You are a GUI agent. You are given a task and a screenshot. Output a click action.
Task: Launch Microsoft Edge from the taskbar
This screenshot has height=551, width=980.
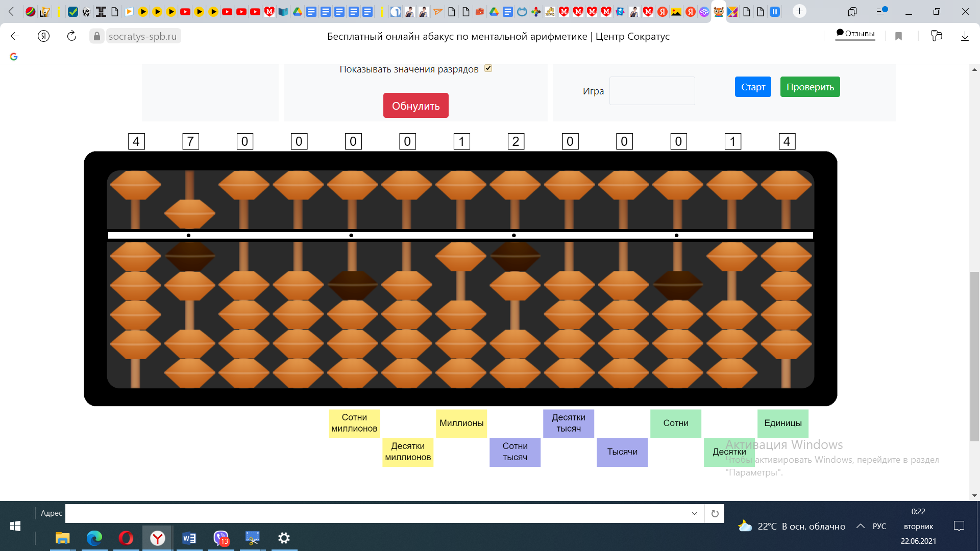point(94,538)
